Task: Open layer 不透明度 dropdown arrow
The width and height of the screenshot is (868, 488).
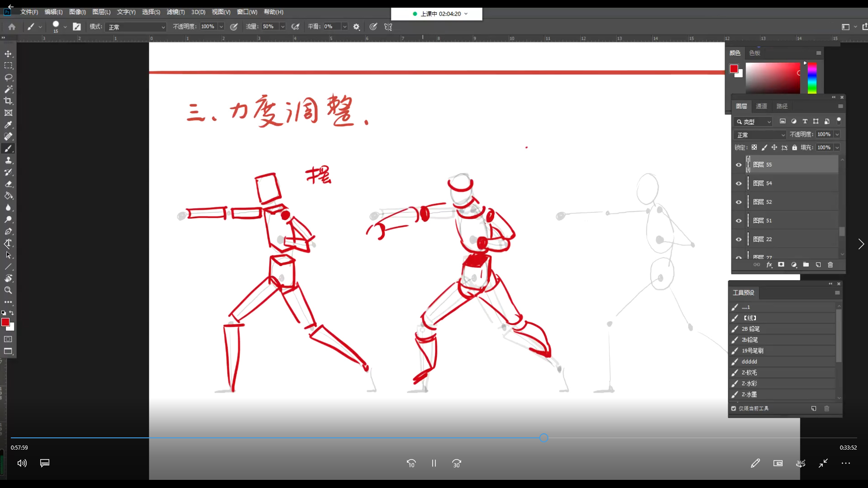Action: 837,134
